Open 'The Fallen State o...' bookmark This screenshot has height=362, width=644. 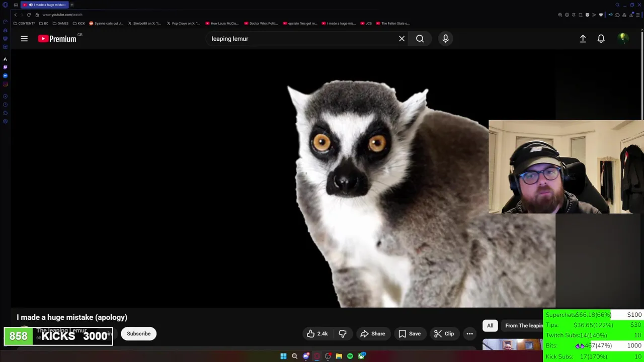click(392, 23)
